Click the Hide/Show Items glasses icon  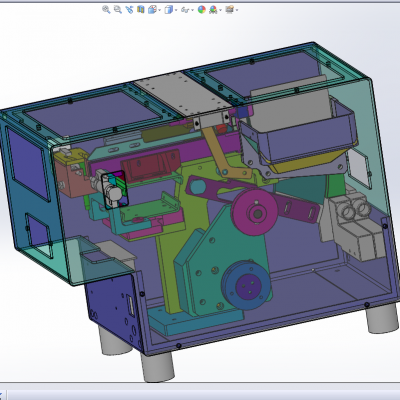tap(185, 10)
